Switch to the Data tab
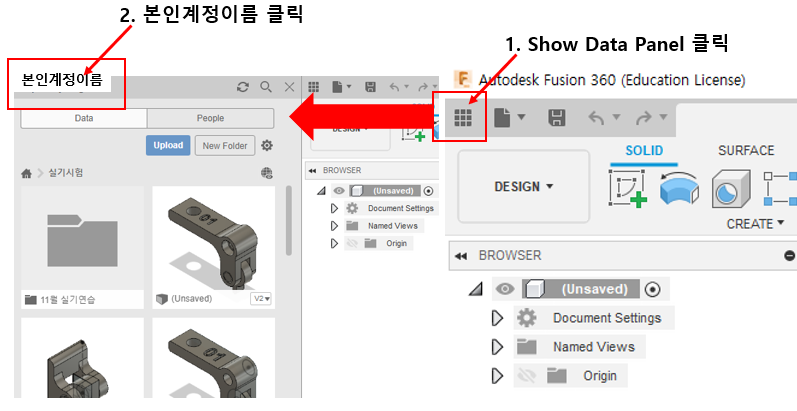Image resolution: width=797 pixels, height=411 pixels. [84, 118]
